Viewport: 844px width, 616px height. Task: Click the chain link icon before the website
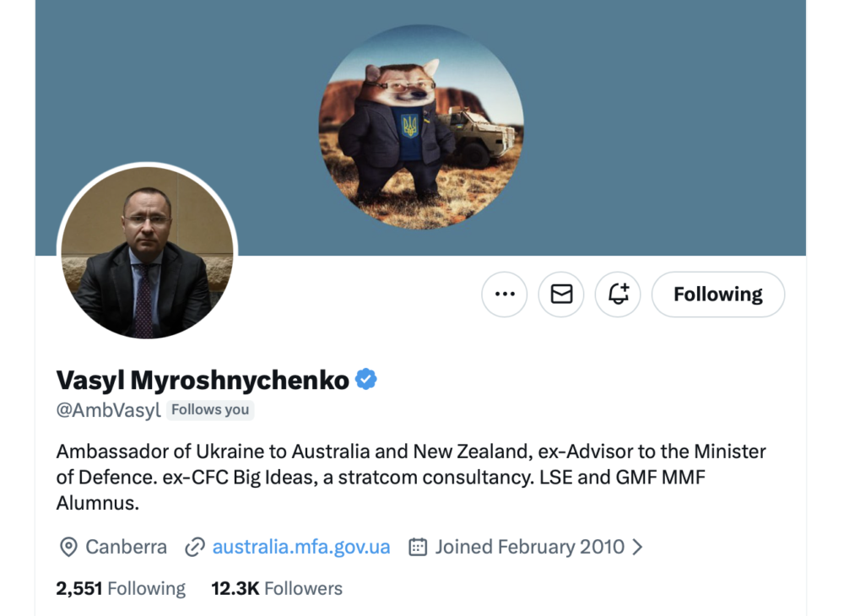coord(195,547)
